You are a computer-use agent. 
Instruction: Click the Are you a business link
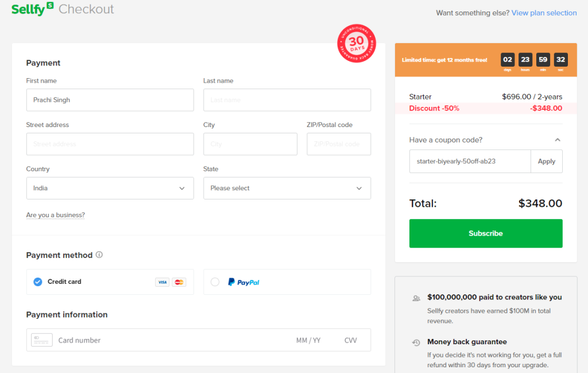pyautogui.click(x=56, y=215)
